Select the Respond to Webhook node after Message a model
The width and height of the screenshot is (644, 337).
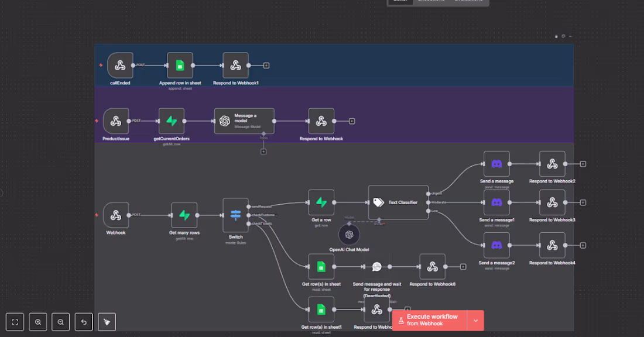click(321, 121)
